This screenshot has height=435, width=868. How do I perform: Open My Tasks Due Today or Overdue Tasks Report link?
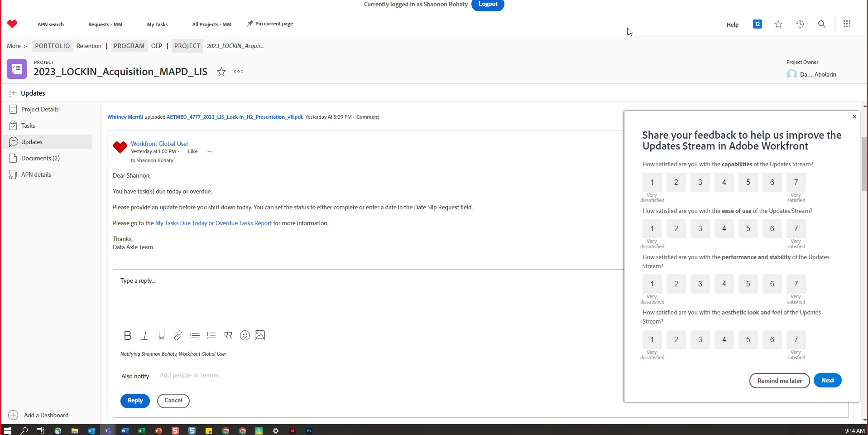click(x=214, y=223)
